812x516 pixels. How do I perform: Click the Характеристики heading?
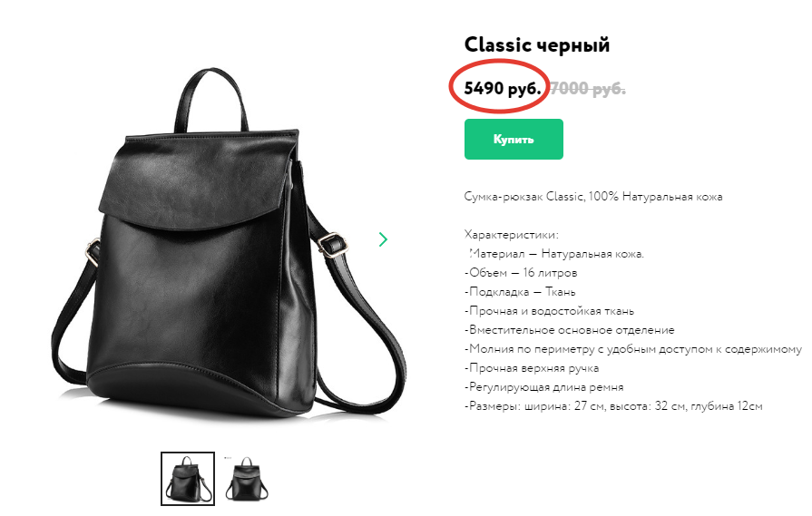[511, 235]
